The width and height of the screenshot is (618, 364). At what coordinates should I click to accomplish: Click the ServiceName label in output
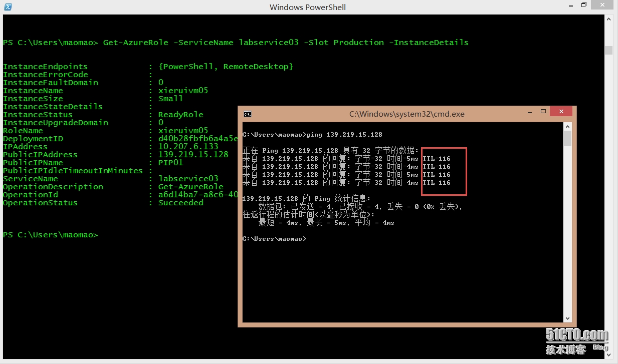coord(31,179)
